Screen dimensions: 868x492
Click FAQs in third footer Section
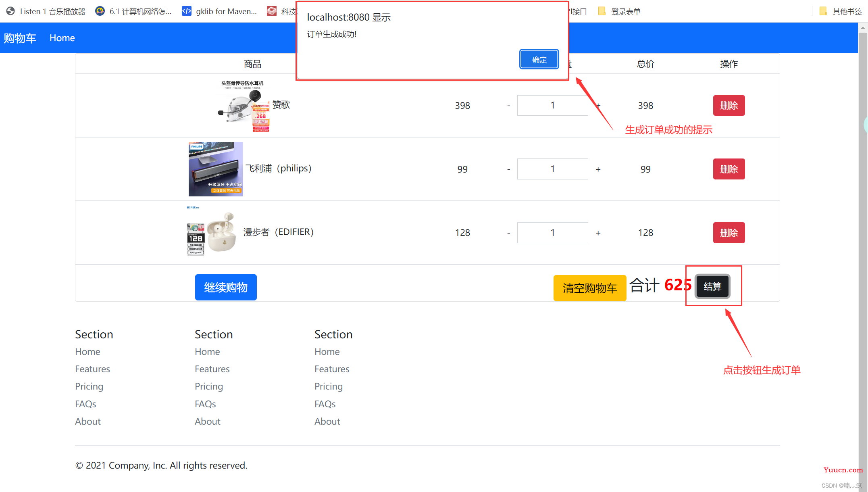[x=325, y=404]
